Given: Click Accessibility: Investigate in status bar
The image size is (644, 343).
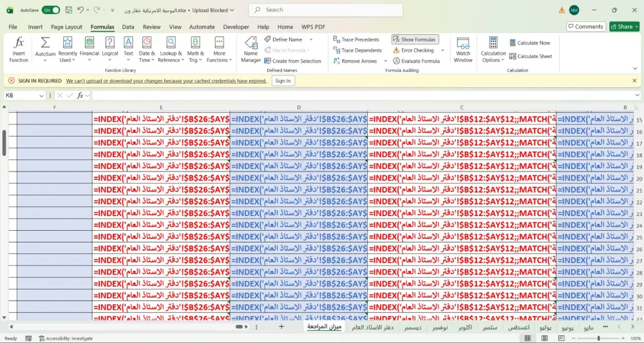Looking at the screenshot, I should (66, 338).
